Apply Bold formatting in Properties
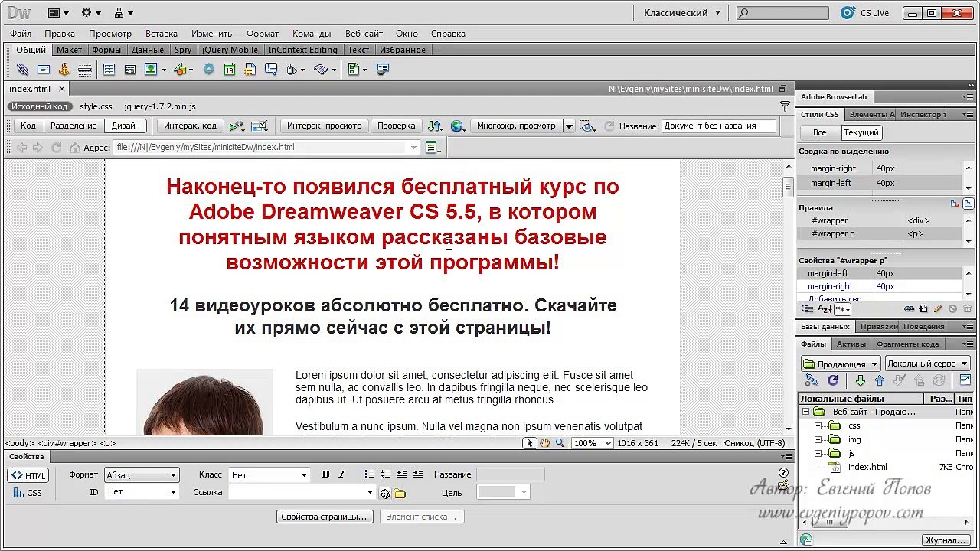 [x=325, y=474]
